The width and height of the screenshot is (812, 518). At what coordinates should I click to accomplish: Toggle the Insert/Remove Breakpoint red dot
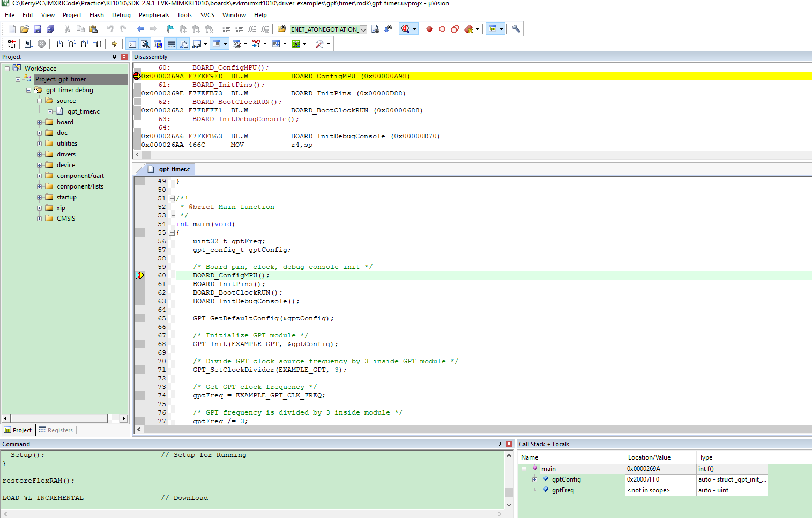coord(429,29)
